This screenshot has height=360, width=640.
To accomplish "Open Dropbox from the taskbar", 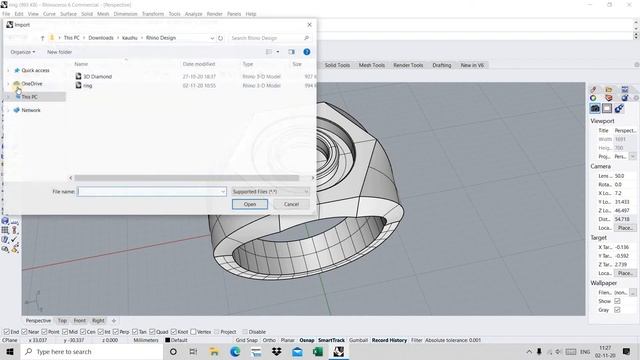I will (277, 352).
